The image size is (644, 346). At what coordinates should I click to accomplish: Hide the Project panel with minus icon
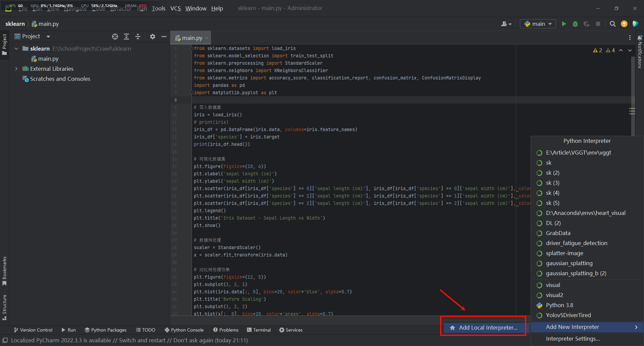click(x=164, y=37)
